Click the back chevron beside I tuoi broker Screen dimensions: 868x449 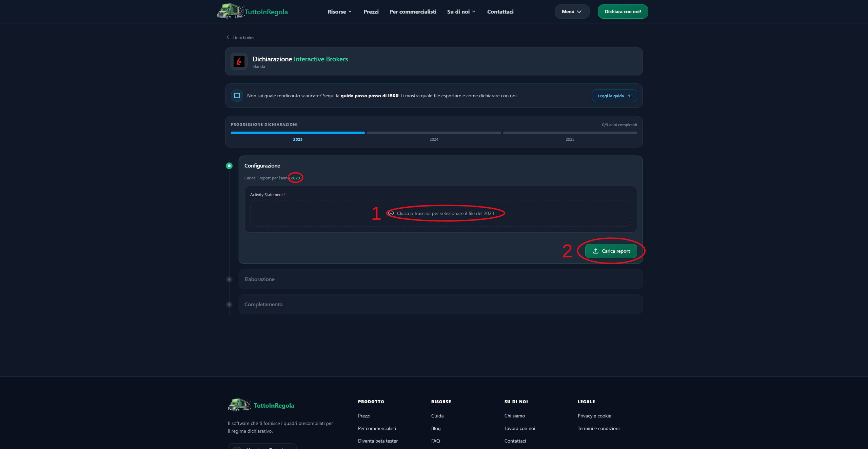(x=228, y=37)
